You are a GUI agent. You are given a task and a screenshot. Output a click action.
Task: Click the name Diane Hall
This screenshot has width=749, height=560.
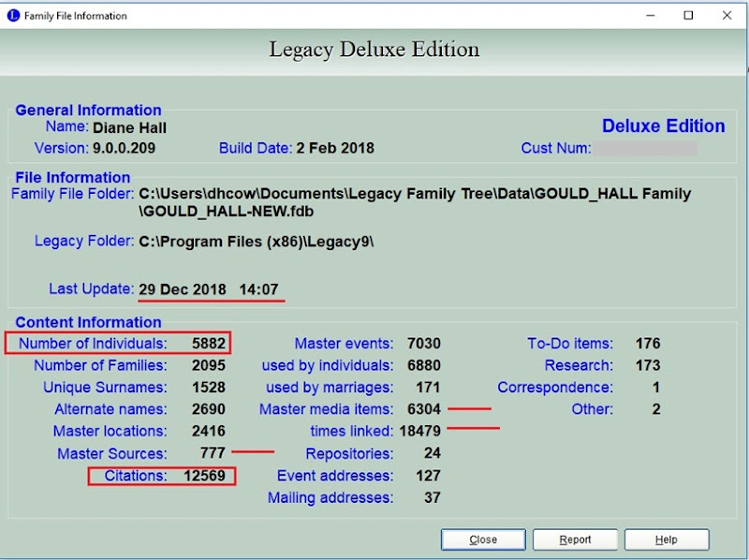pyautogui.click(x=129, y=128)
